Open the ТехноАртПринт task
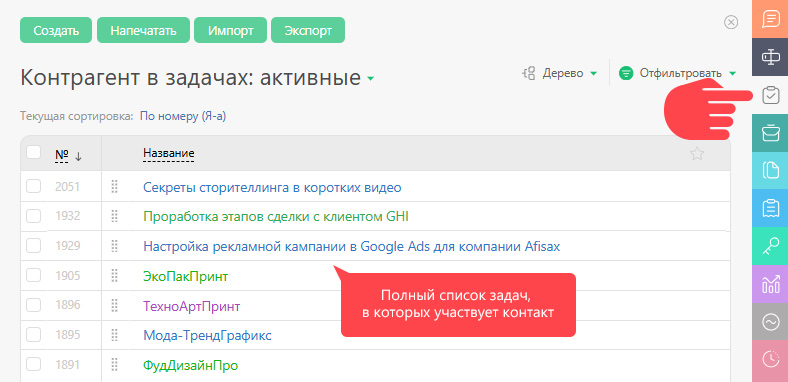788x382 pixels. 191,306
